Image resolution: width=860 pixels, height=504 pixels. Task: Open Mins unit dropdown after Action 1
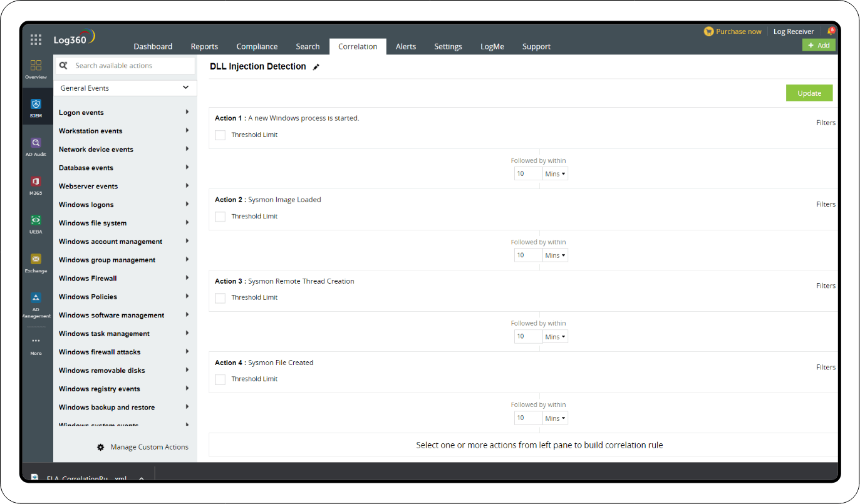(x=555, y=173)
